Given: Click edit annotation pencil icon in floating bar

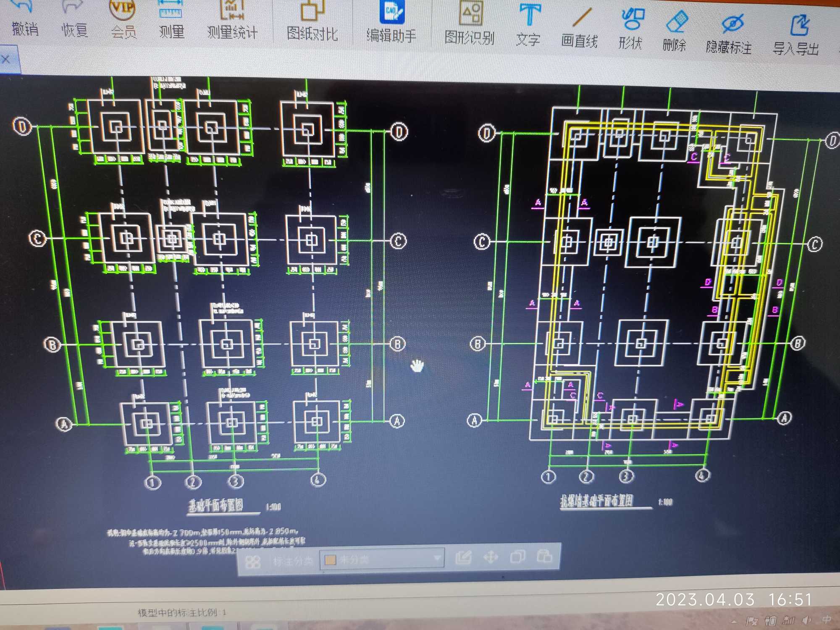Looking at the screenshot, I should [464, 558].
